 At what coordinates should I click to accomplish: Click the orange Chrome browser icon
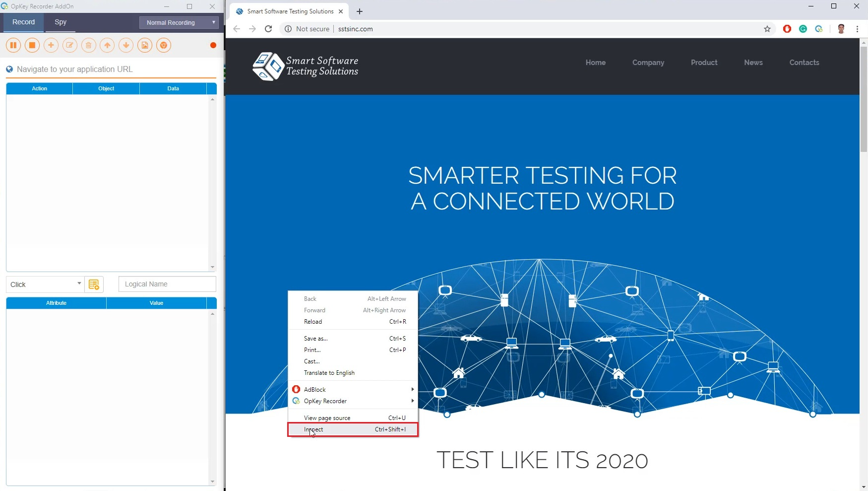pyautogui.click(x=164, y=45)
